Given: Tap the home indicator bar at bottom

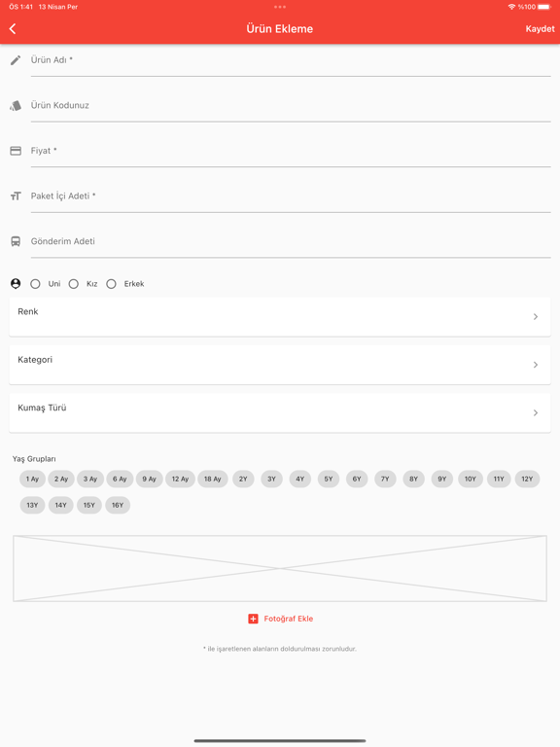Looking at the screenshot, I should 280,741.
